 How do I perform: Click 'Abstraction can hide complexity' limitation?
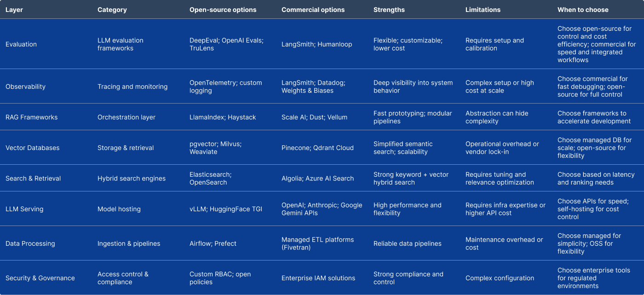click(x=497, y=117)
